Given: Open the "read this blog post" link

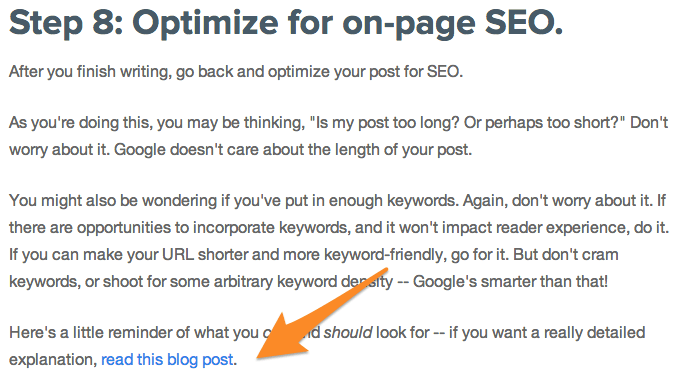Looking at the screenshot, I should click(x=167, y=360).
